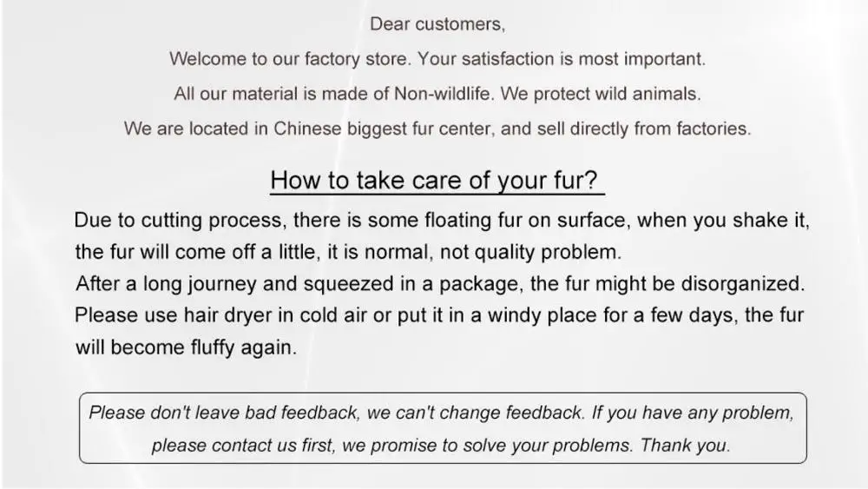
Task: Click the 'Please don't leave bad feedback' italic text
Action: [x=223, y=413]
